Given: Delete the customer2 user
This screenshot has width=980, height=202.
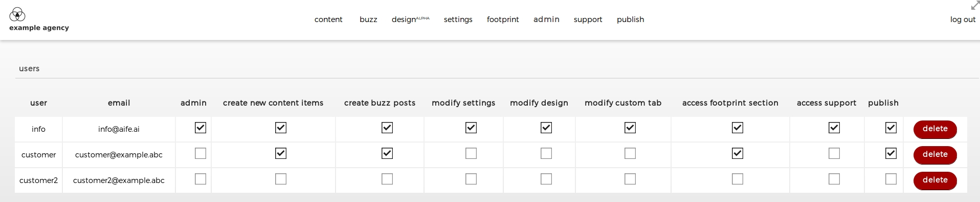Looking at the screenshot, I should click(x=935, y=180).
